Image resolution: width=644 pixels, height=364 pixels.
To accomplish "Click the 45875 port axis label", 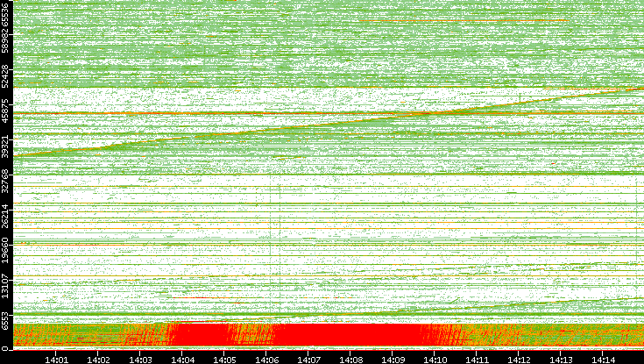I will pos(5,111).
